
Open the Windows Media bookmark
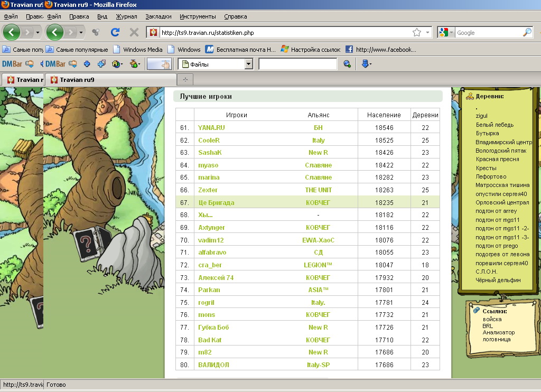click(138, 49)
